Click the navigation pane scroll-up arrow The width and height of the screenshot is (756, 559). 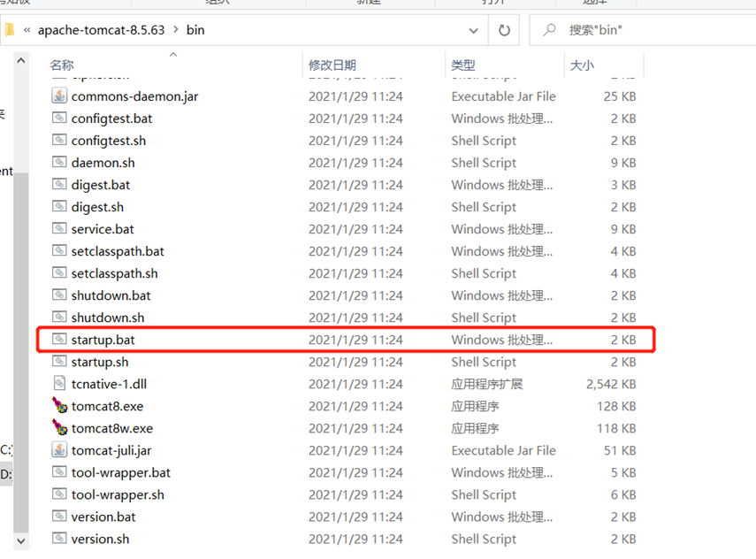click(20, 61)
